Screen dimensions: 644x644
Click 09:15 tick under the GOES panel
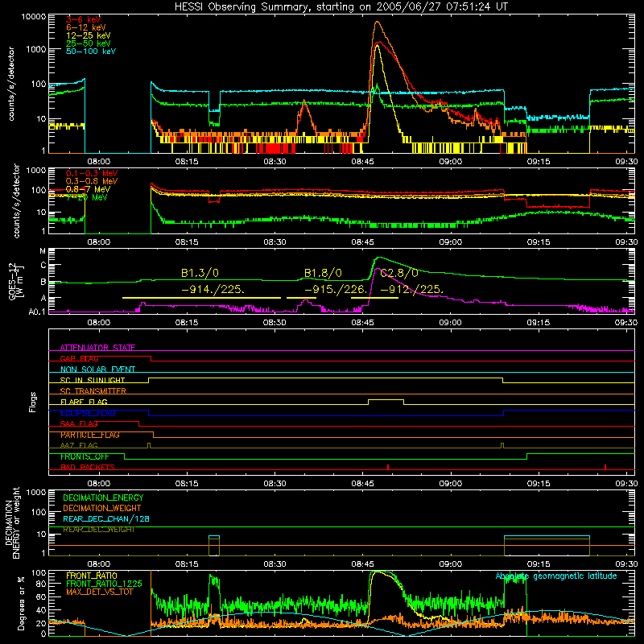click(x=539, y=323)
